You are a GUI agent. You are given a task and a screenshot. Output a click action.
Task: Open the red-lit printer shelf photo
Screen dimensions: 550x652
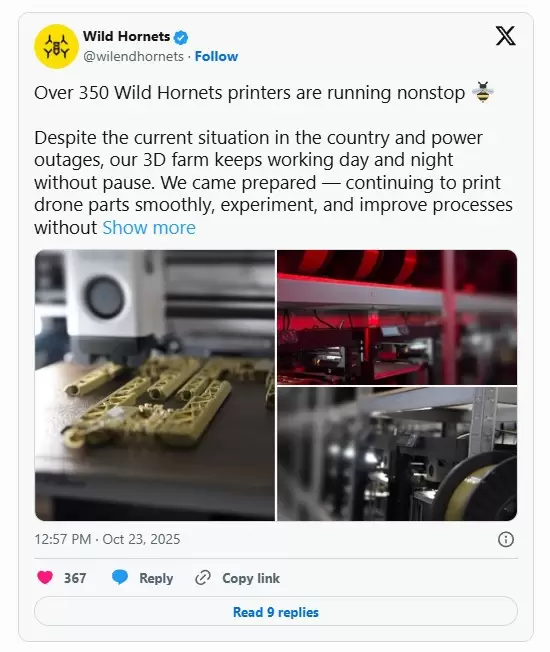coord(397,317)
